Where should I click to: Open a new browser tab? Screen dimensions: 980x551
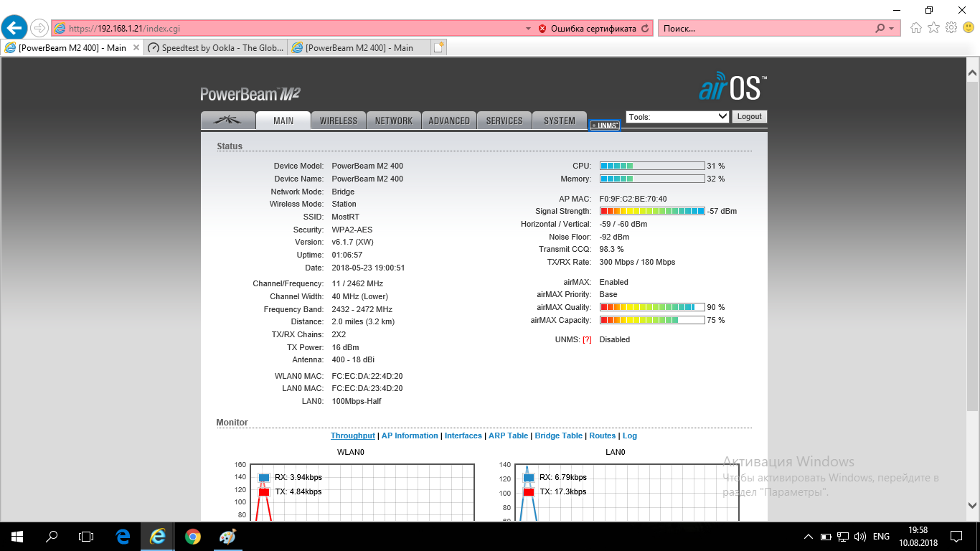[x=439, y=47]
